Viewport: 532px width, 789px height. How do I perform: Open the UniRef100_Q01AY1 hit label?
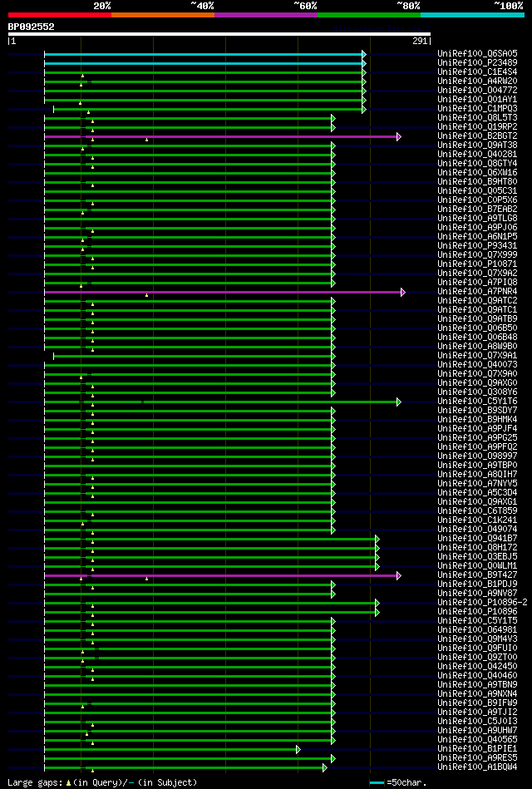pyautogui.click(x=477, y=99)
